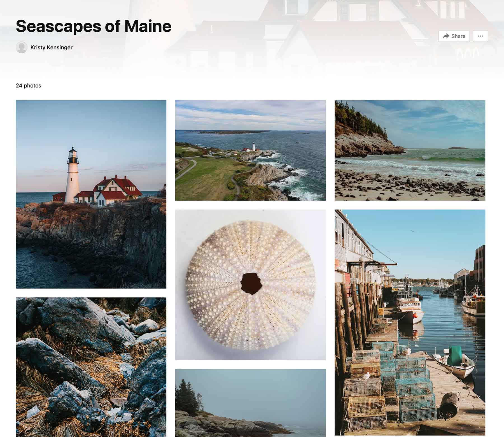Open the three-dots more options menu
The height and width of the screenshot is (437, 504).
(x=480, y=36)
